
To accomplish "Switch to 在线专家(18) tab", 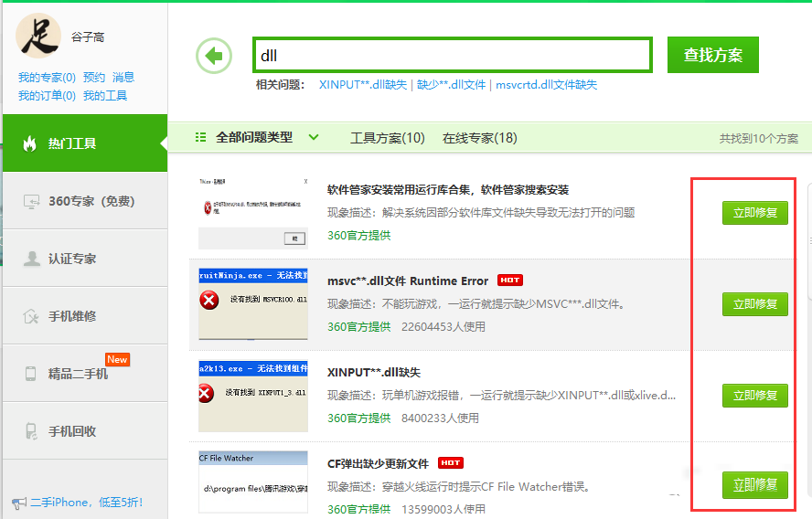I will click(x=479, y=138).
